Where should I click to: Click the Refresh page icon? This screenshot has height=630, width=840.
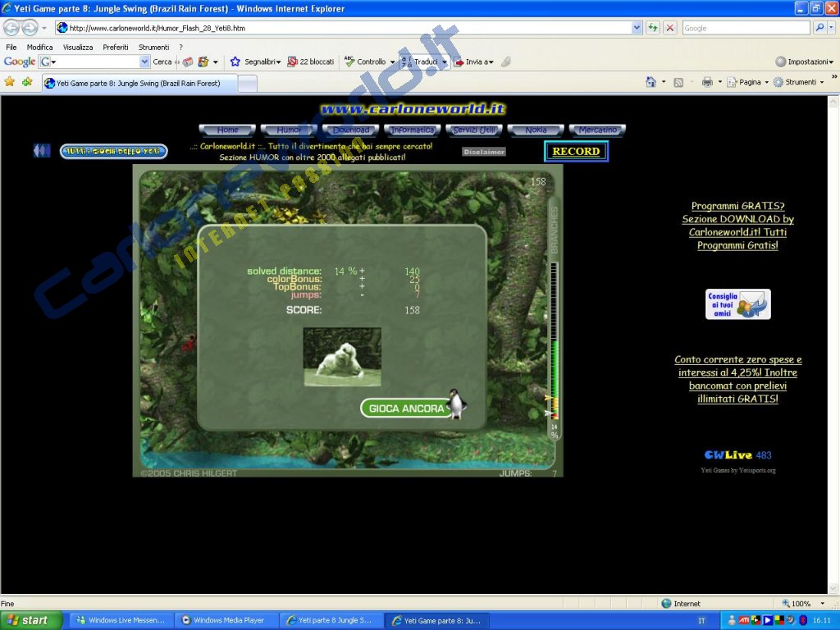(652, 28)
